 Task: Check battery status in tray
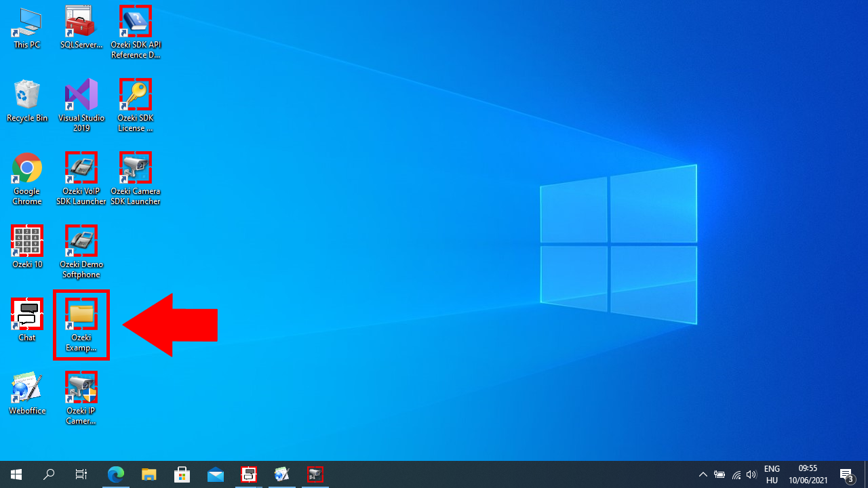[719, 474]
